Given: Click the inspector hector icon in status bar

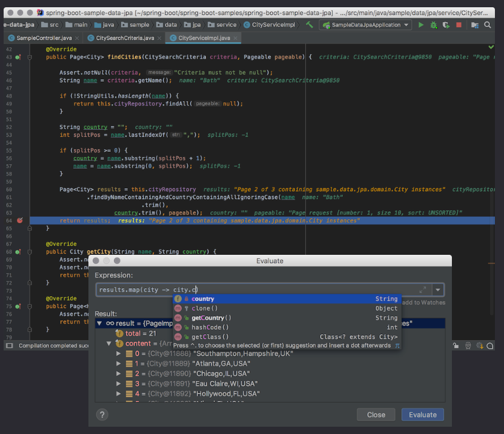Looking at the screenshot, I should click(468, 346).
